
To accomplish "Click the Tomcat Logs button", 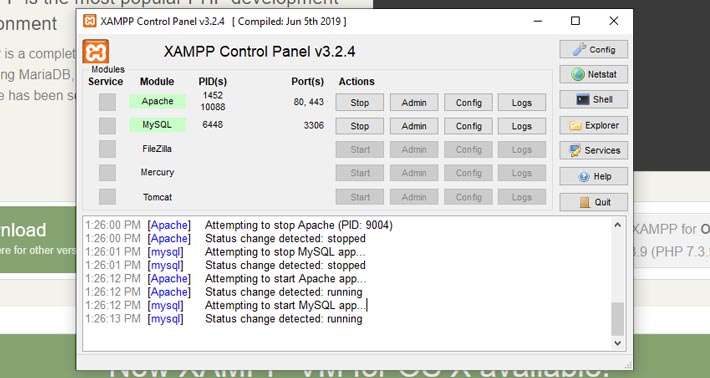I will click(x=522, y=197).
